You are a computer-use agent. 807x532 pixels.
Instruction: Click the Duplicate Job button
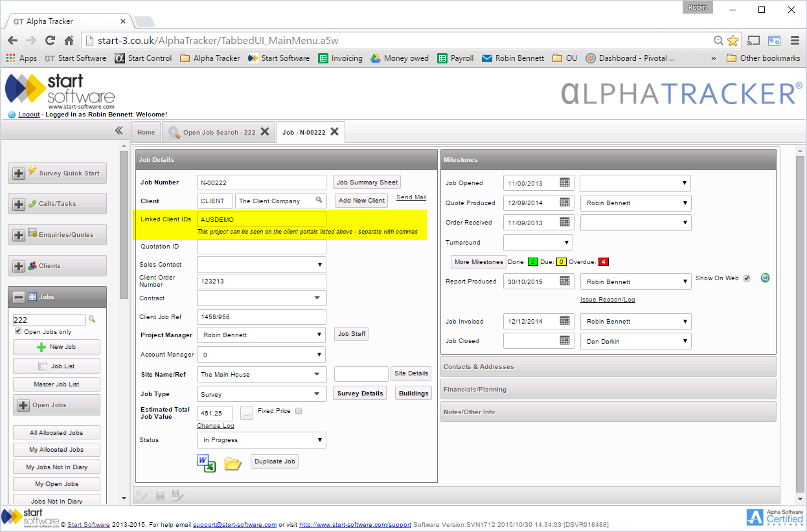point(275,461)
